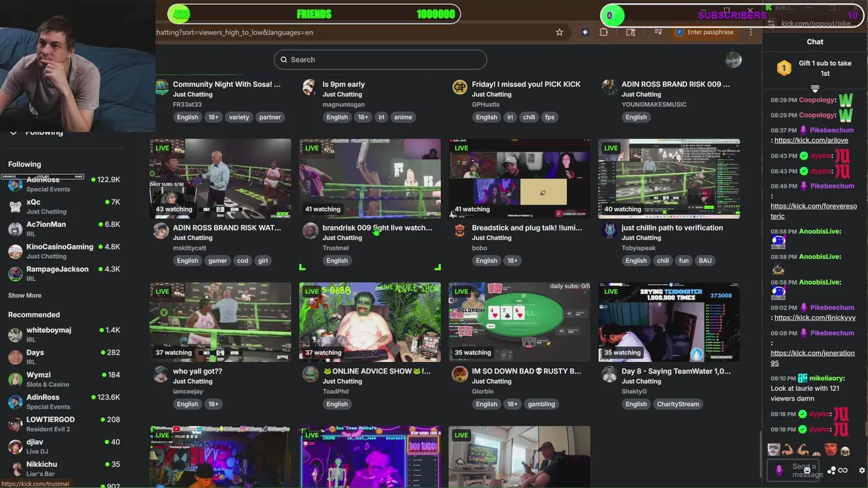Viewport: 868px width, 488px height.
Task: Collapse the Following sidebar chevron
Action: (13, 132)
